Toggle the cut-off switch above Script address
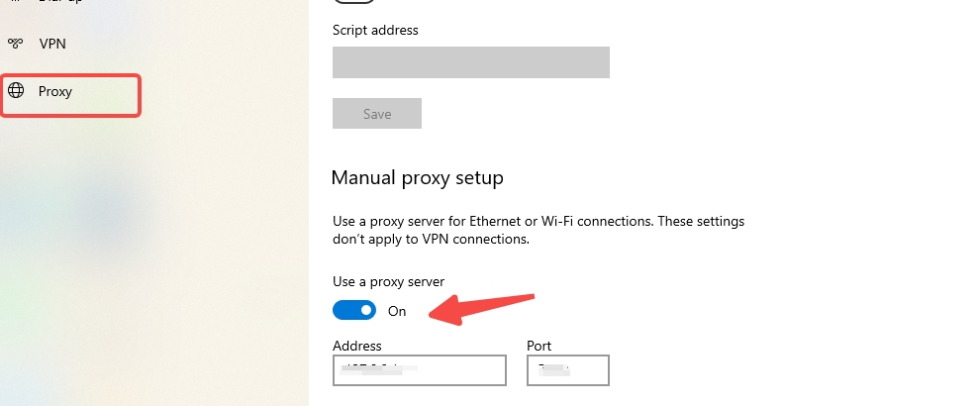 354,1
